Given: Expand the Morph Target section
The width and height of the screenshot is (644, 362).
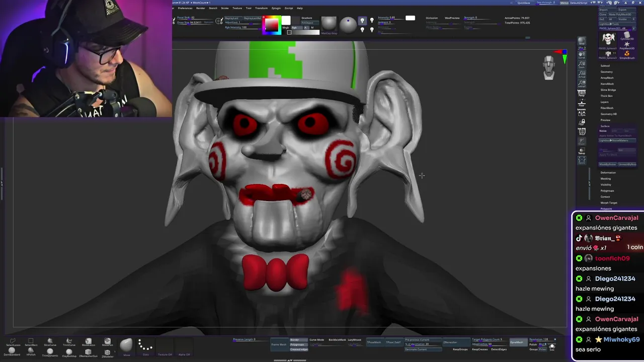Looking at the screenshot, I should [x=609, y=203].
